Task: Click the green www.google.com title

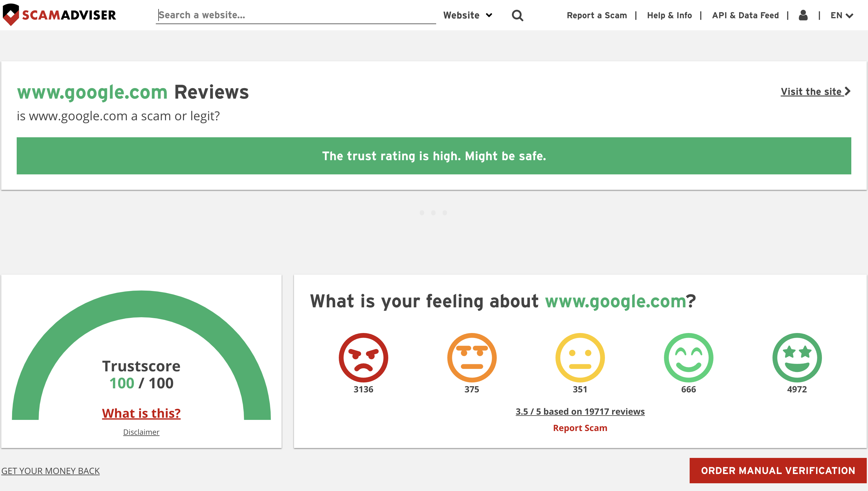Action: (x=92, y=92)
